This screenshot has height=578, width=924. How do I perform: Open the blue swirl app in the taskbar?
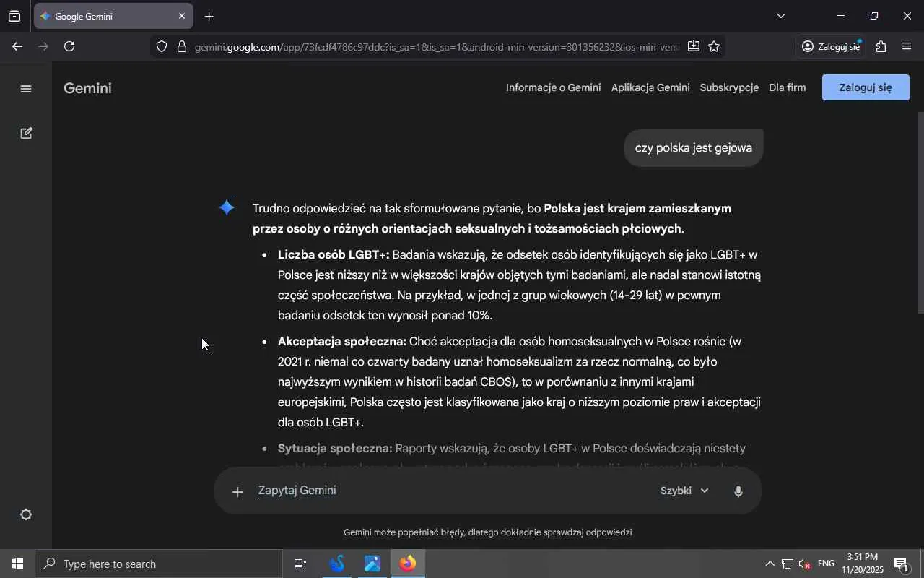[x=336, y=564]
